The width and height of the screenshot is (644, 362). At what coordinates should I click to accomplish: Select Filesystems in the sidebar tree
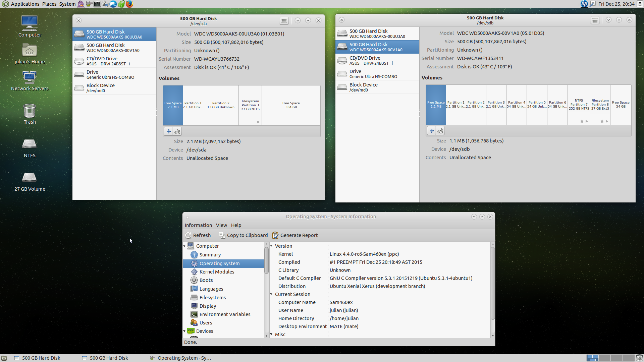[212, 298]
